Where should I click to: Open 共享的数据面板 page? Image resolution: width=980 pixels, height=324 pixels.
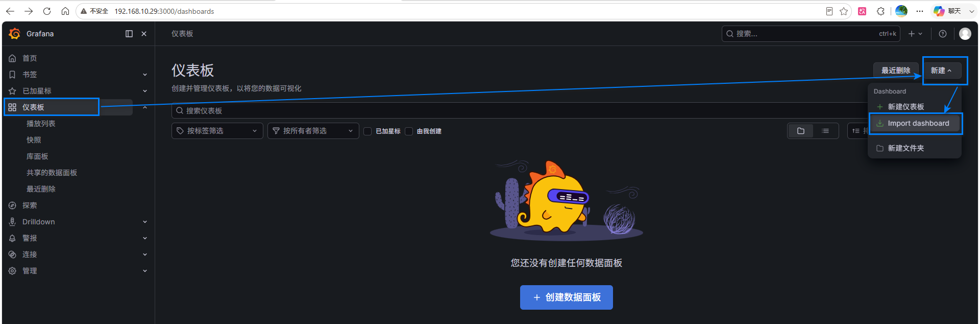pos(52,173)
